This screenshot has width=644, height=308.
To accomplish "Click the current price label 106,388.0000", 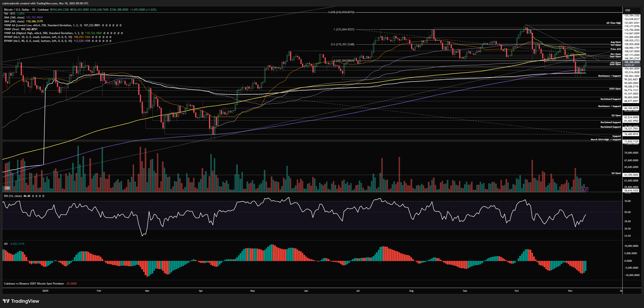I will tap(632, 62).
